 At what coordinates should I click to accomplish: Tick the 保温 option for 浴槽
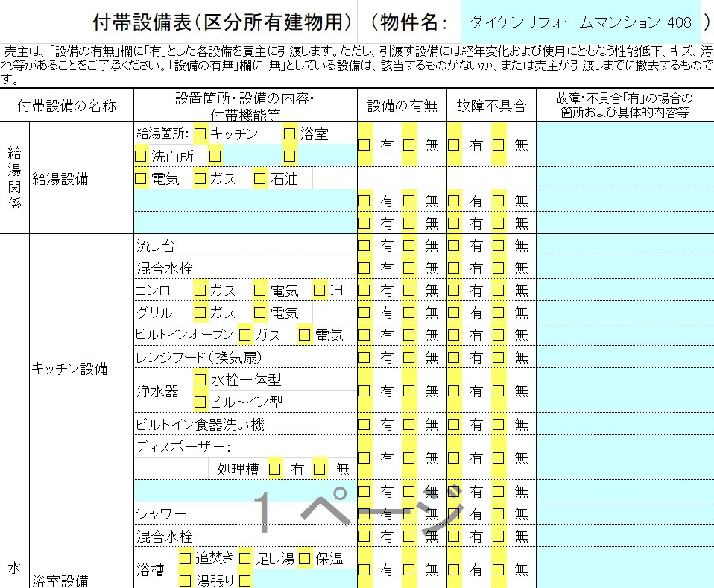pyautogui.click(x=304, y=558)
